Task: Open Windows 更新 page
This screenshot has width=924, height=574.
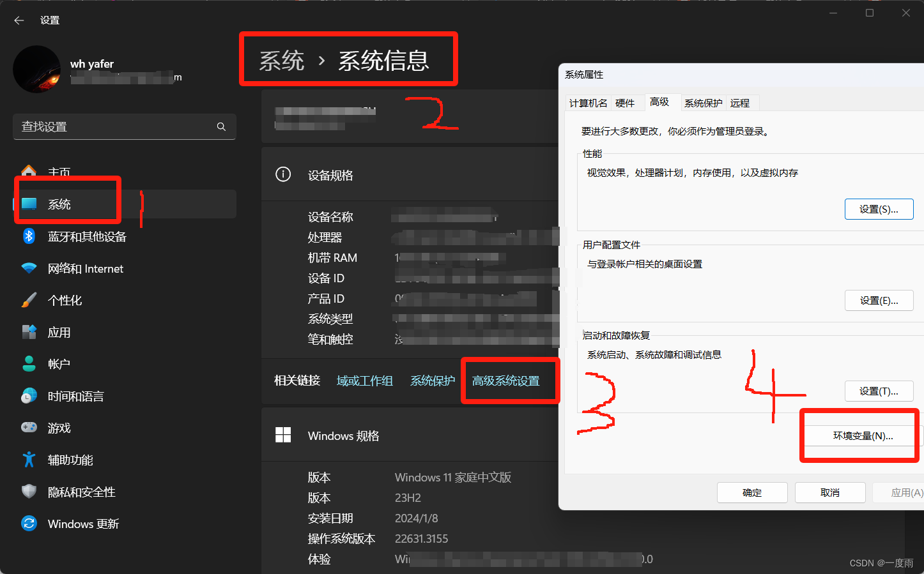Action: [x=84, y=524]
